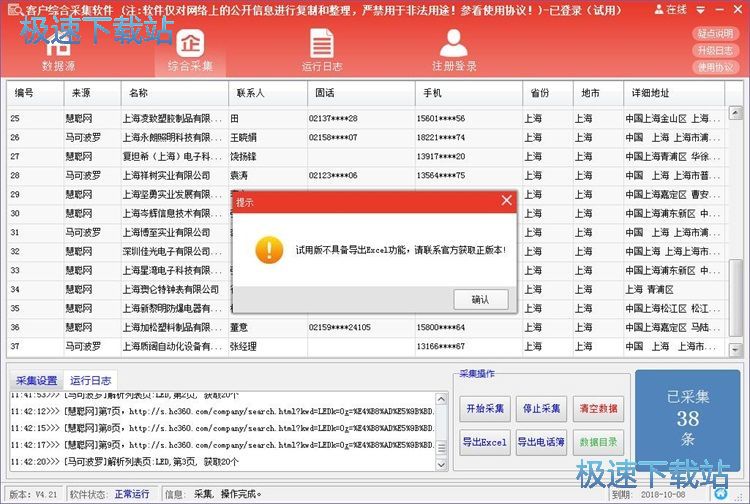Click the 导出Excel button

click(485, 442)
